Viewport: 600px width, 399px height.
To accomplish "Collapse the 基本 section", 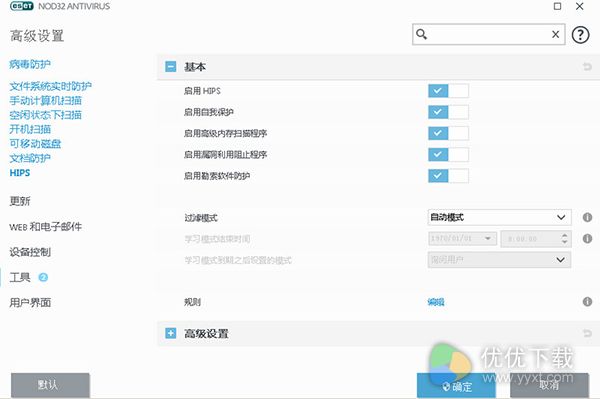I will coord(171,67).
